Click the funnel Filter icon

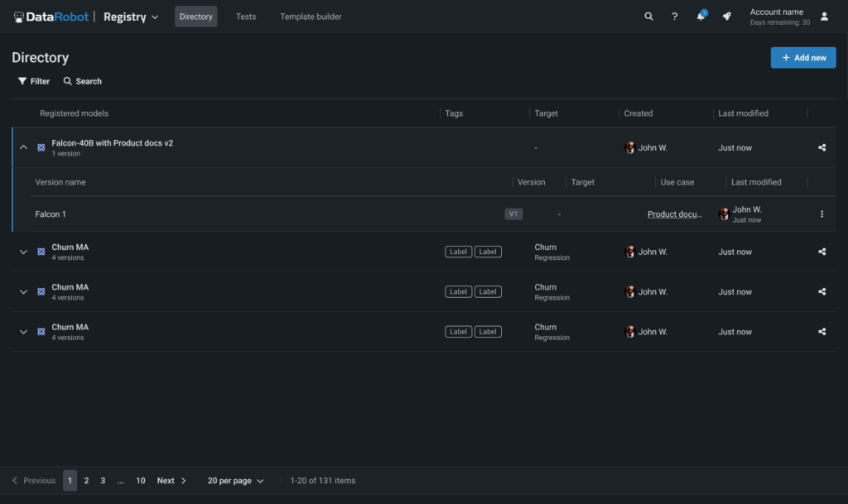tap(22, 81)
